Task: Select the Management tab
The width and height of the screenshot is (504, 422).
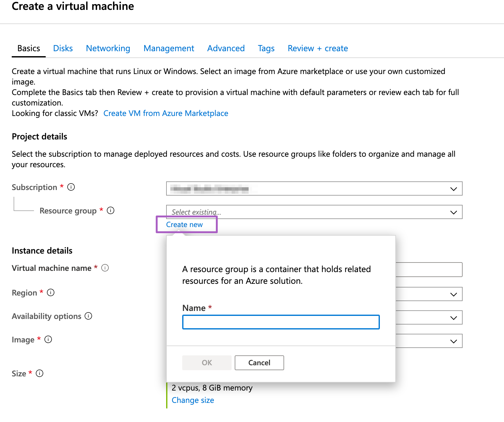Action: [169, 48]
